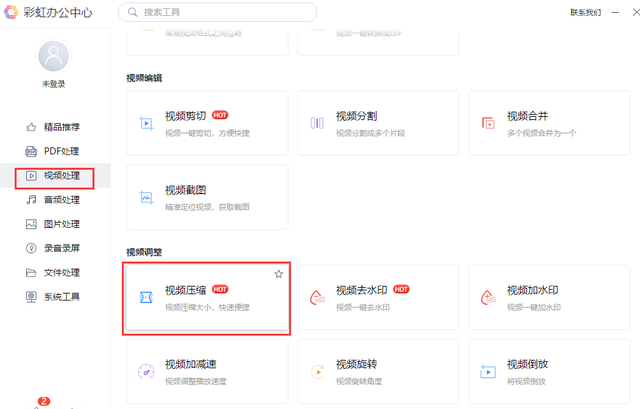Click the HOT badge on 视频去水印
Screen dimensions: 640x409
[x=401, y=289]
